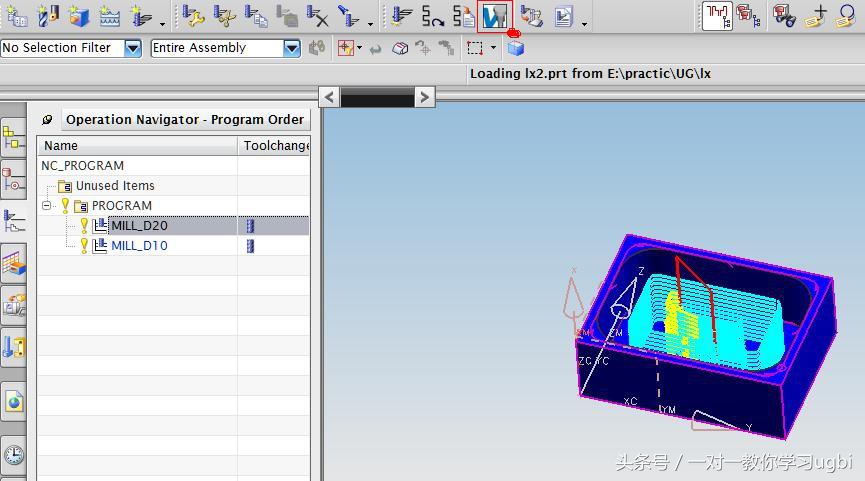Open the Entire Assembly scope dropdown

[x=291, y=48]
